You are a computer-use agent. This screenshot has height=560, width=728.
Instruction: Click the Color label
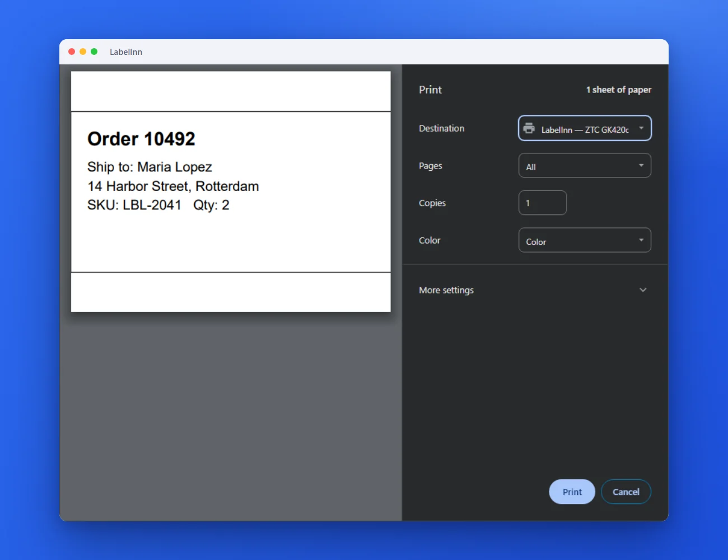(430, 240)
